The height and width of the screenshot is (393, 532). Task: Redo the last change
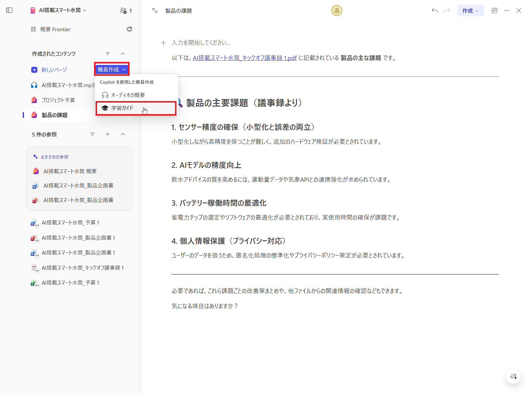point(446,10)
